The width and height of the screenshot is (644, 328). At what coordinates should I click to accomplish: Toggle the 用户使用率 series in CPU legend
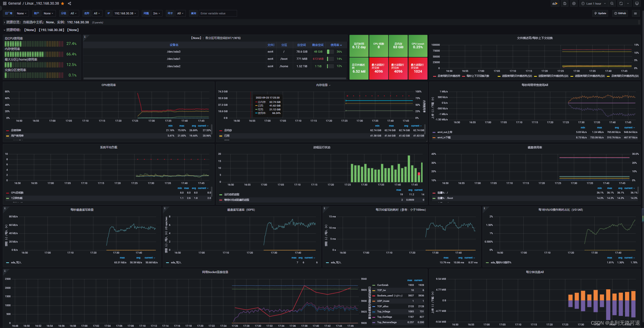(17, 136)
